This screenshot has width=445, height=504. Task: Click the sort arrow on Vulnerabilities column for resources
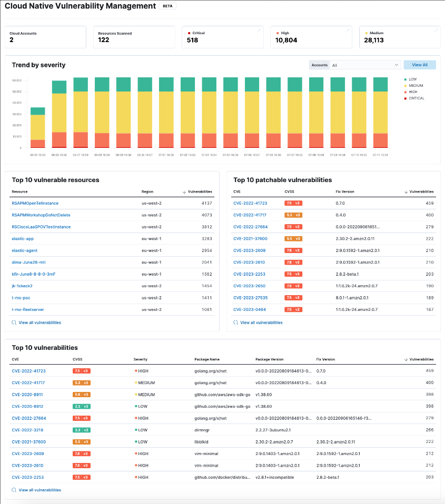pos(185,190)
